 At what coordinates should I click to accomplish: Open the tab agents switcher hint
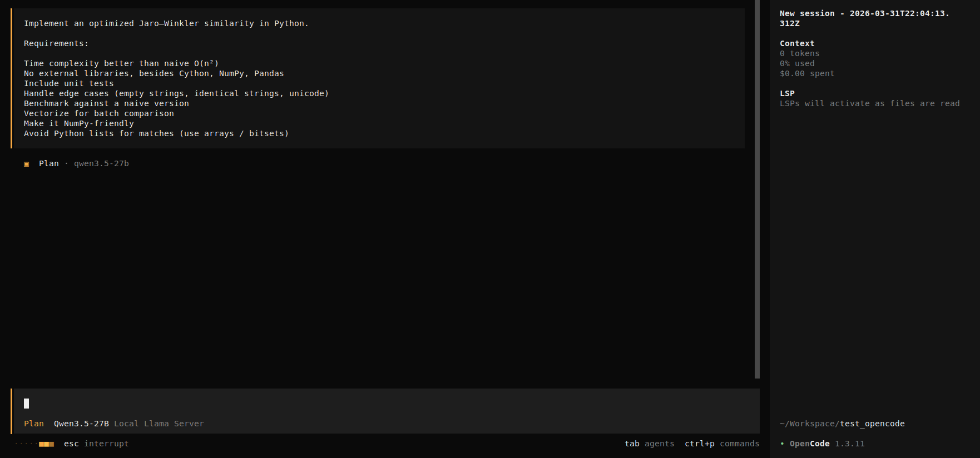[649, 444]
